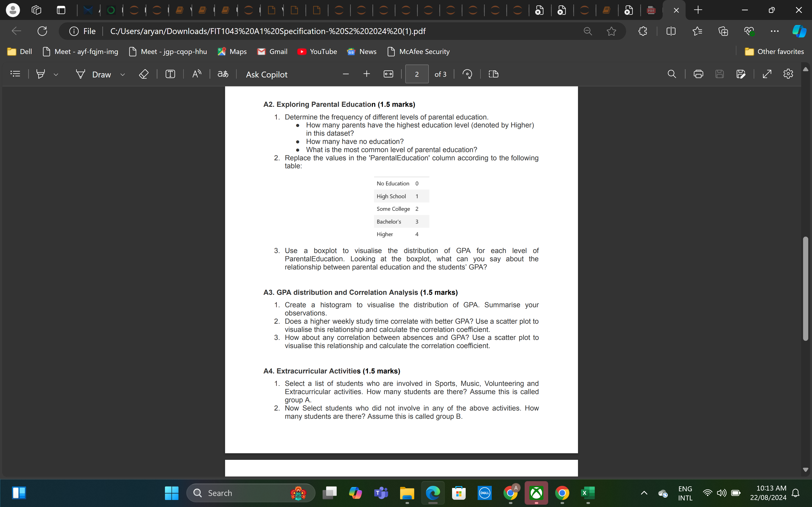Open the McAfee Security favorite

click(x=418, y=51)
